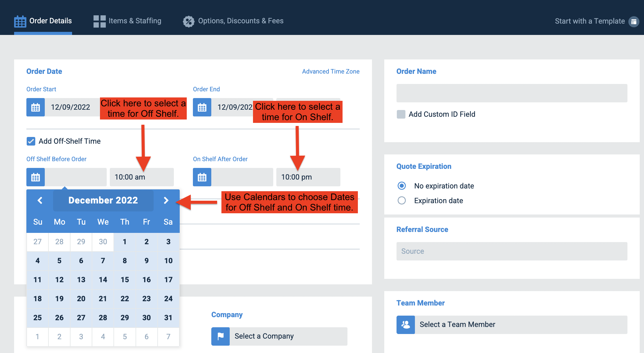This screenshot has width=644, height=353.
Task: Pick December 8 in the calendar
Action: [125, 261]
